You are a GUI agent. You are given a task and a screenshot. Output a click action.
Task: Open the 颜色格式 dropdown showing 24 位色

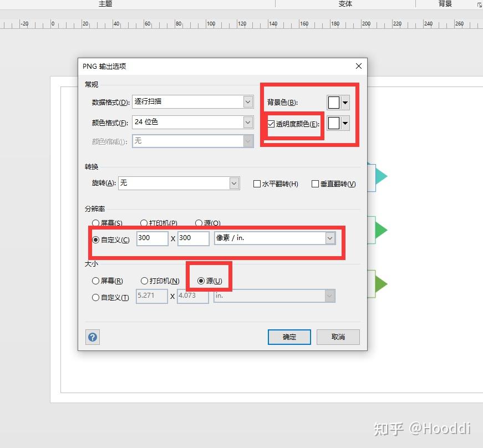[x=193, y=122]
